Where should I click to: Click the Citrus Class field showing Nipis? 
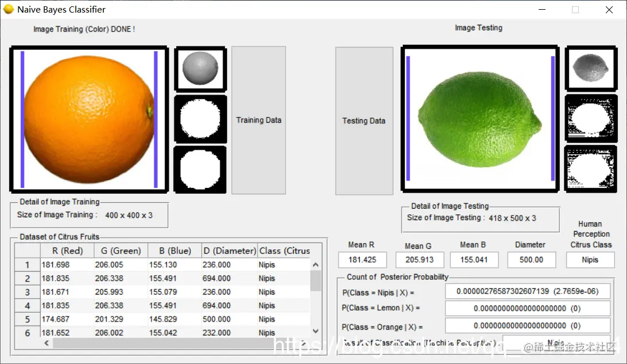590,260
